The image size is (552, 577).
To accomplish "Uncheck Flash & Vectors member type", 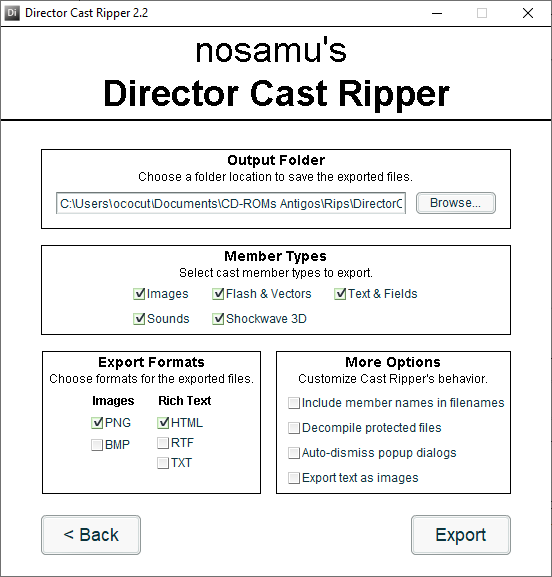I will tap(218, 294).
